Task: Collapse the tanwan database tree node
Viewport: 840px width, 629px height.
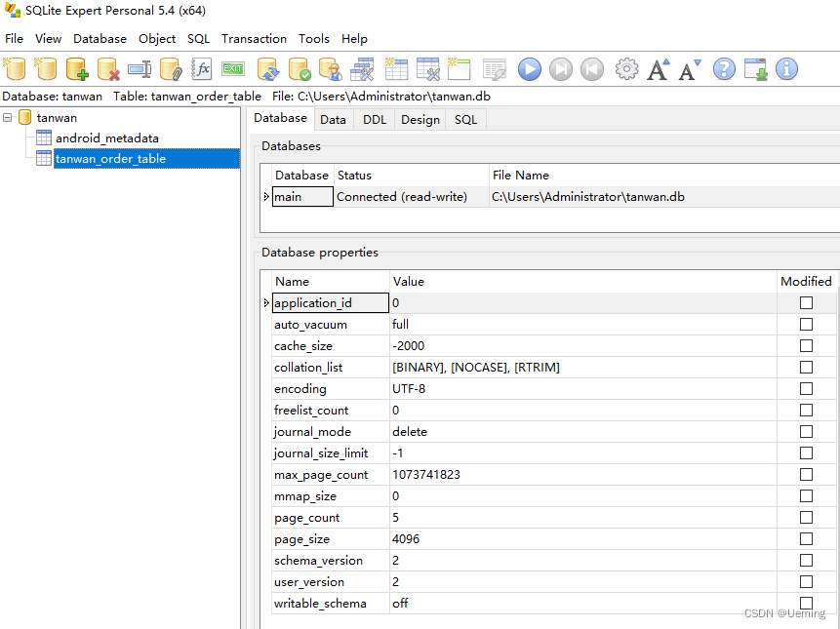Action: coord(8,117)
